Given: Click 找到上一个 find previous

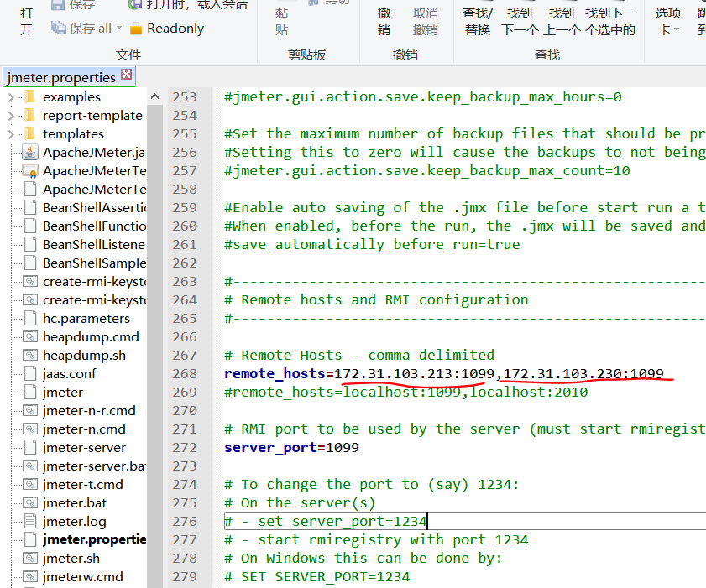Looking at the screenshot, I should pos(562,21).
